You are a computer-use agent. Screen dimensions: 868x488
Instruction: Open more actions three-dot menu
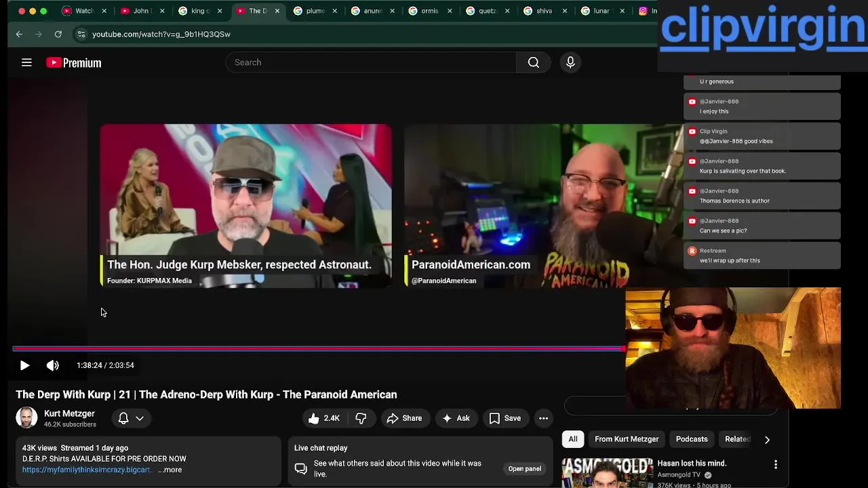click(x=543, y=418)
